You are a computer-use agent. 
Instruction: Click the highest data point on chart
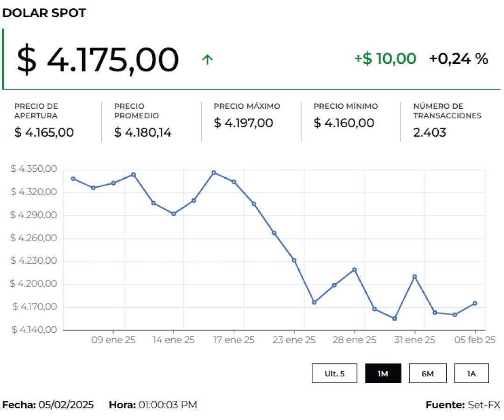tap(214, 173)
